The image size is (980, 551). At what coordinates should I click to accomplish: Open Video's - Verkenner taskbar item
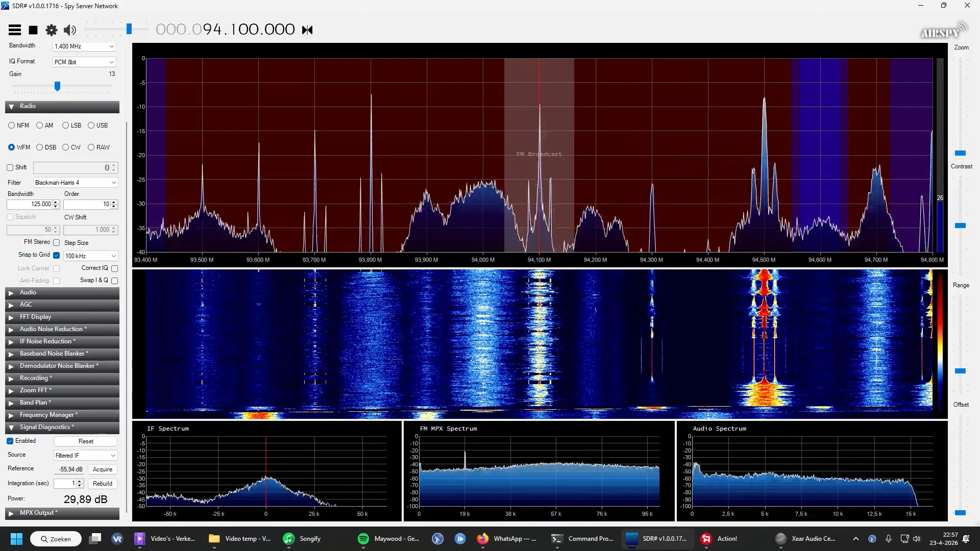(165, 539)
